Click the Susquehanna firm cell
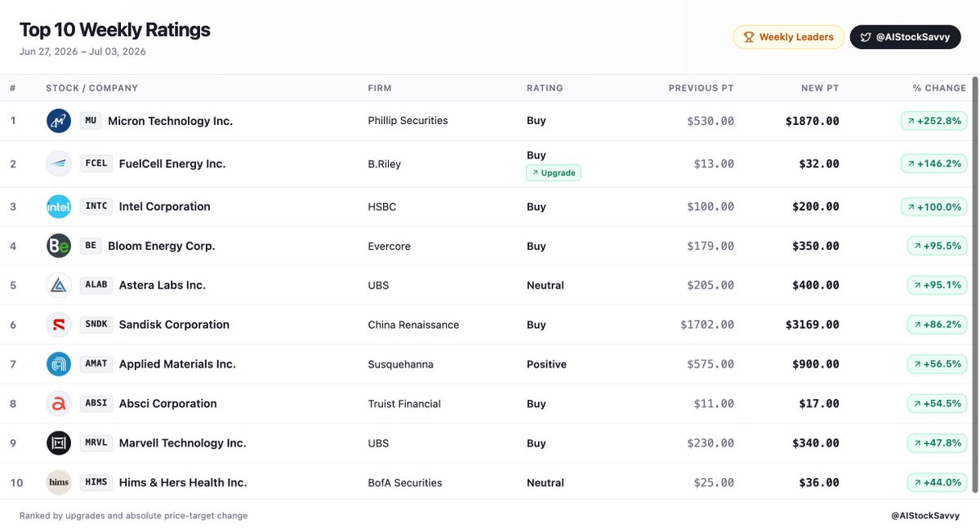The width and height of the screenshot is (980, 532). [400, 364]
